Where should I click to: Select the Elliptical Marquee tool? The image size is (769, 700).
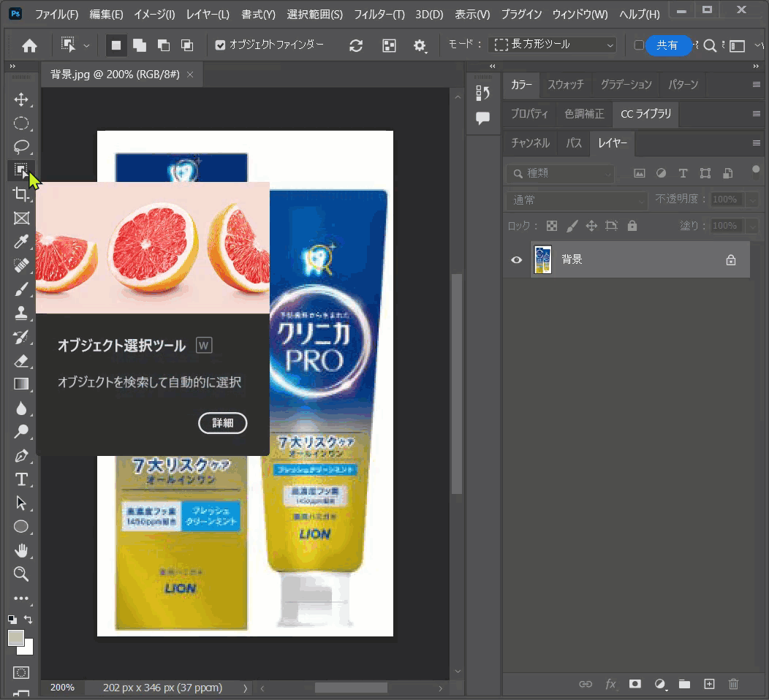(x=21, y=123)
